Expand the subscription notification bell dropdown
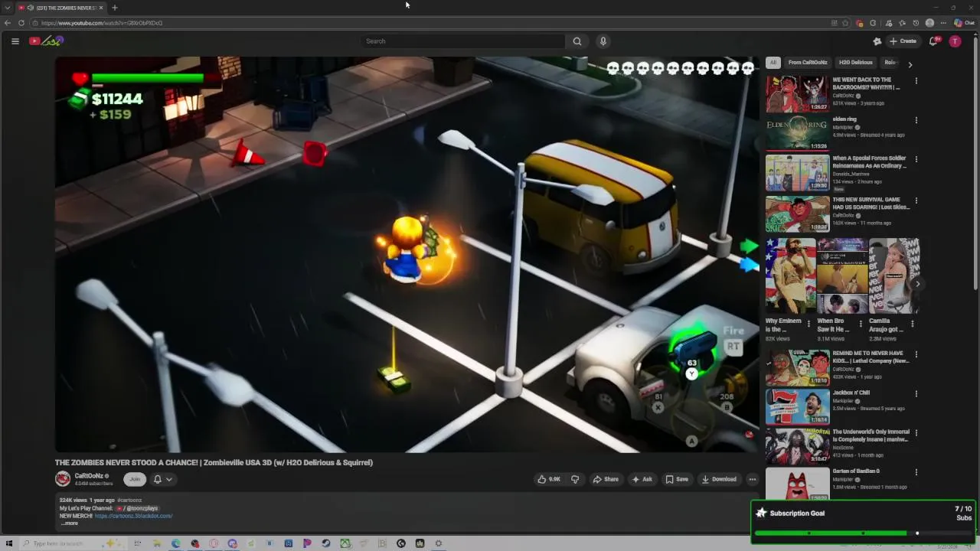980x551 pixels. (x=162, y=479)
